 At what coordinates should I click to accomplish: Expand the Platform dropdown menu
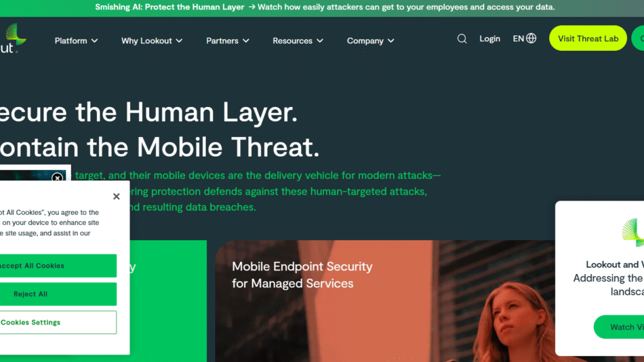click(x=76, y=41)
